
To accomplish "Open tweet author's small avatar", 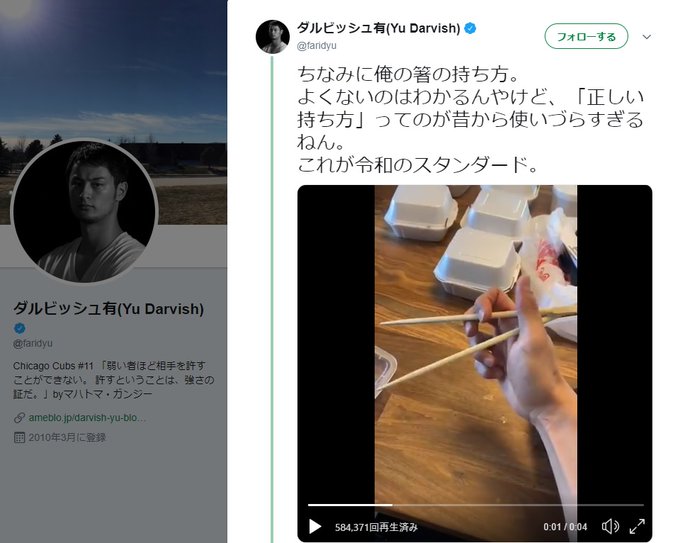I will [273, 37].
